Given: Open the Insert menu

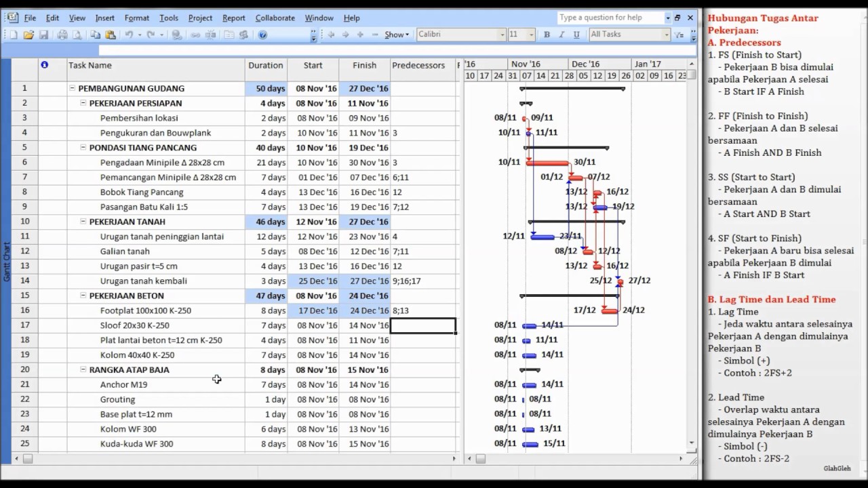Looking at the screenshot, I should click(x=104, y=18).
